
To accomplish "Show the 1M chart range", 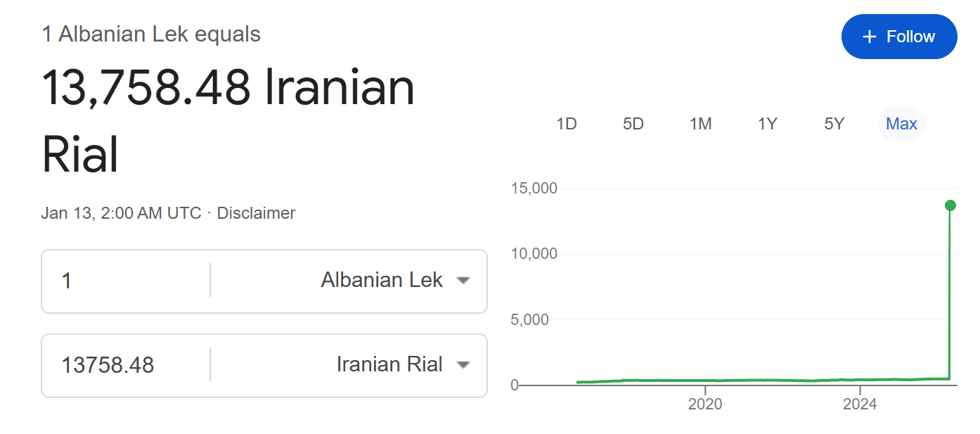I will [x=700, y=125].
